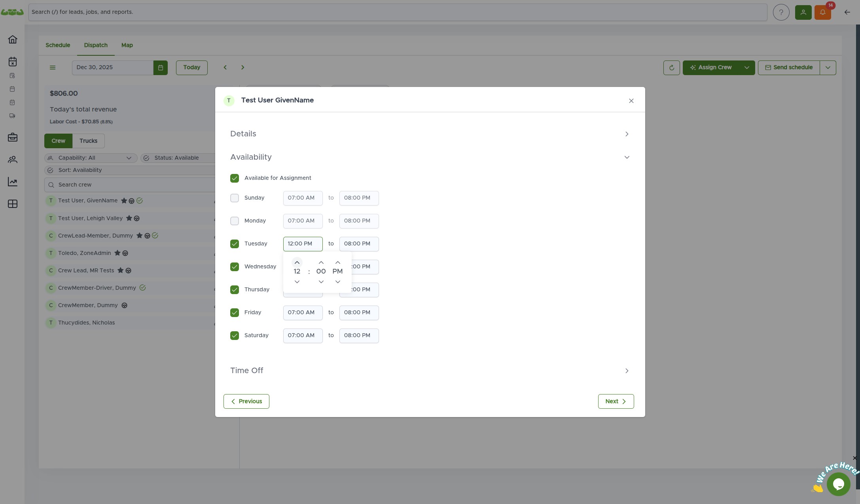Viewport: 860px width, 504px height.
Task: Click the Search crew field
Action: pos(130,185)
